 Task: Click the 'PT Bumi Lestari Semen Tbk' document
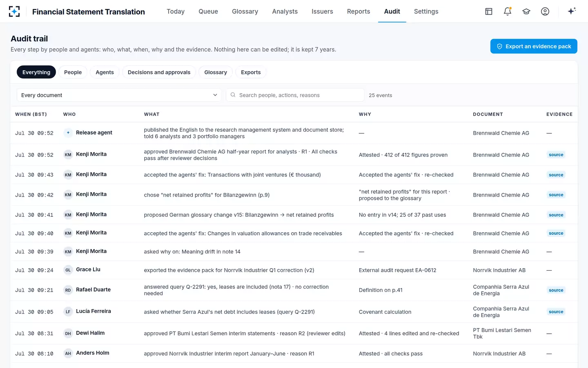(x=502, y=333)
